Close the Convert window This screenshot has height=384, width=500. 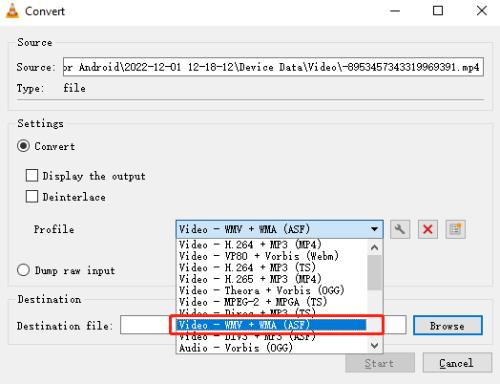(482, 11)
